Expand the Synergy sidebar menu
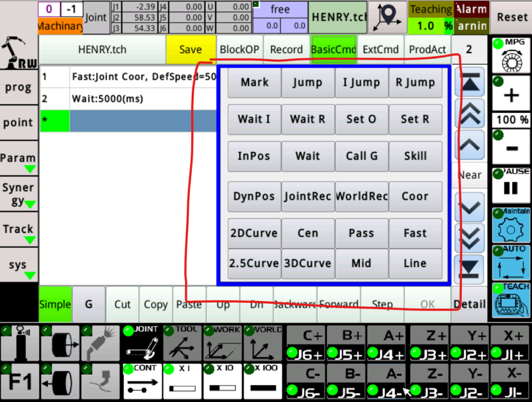The width and height of the screenshot is (532, 402). [x=19, y=195]
